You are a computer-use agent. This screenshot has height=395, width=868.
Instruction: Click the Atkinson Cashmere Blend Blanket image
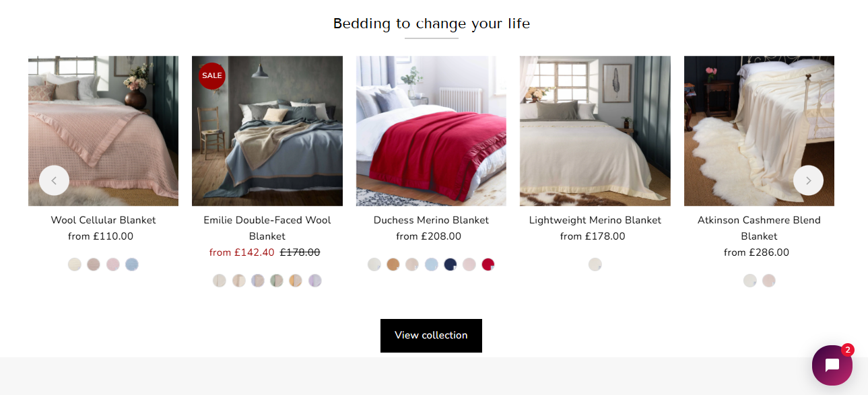tap(759, 131)
